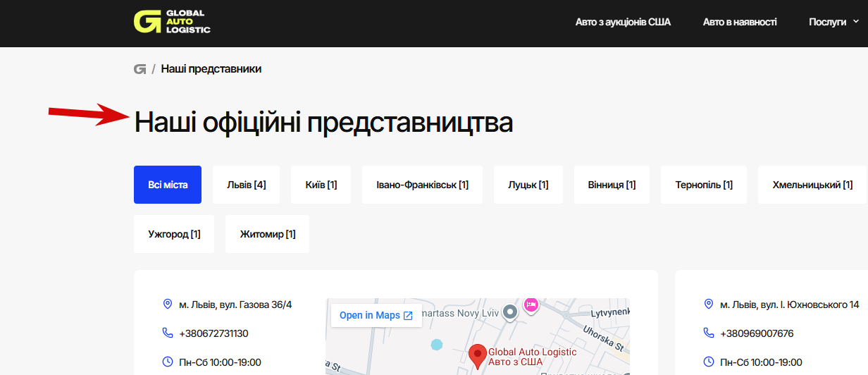The image size is (868, 375).
Task: Select the Житомир [1] city filter
Action: click(x=268, y=234)
